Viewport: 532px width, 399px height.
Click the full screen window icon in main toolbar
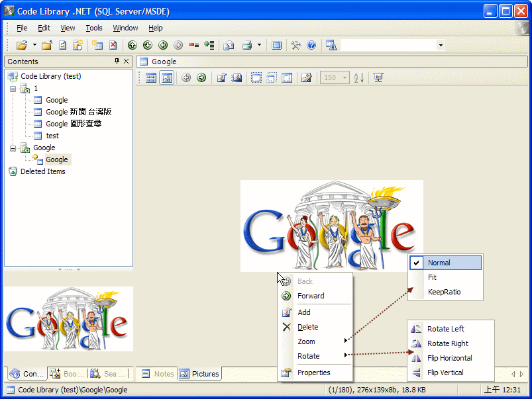(276, 45)
